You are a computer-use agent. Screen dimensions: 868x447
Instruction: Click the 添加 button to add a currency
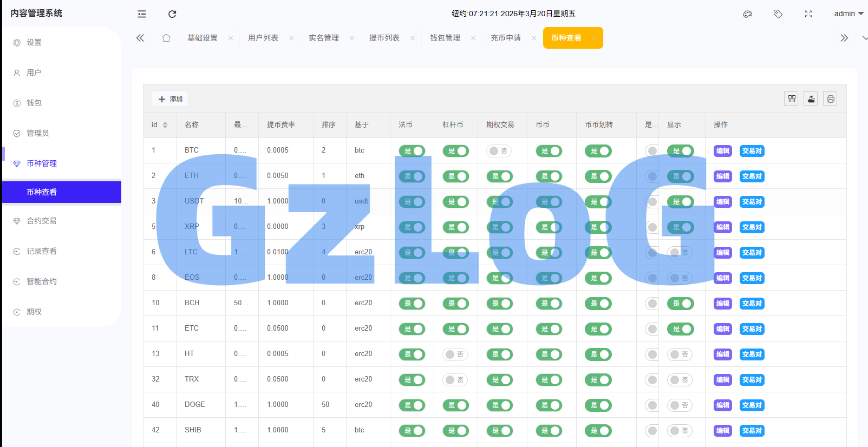pos(170,99)
